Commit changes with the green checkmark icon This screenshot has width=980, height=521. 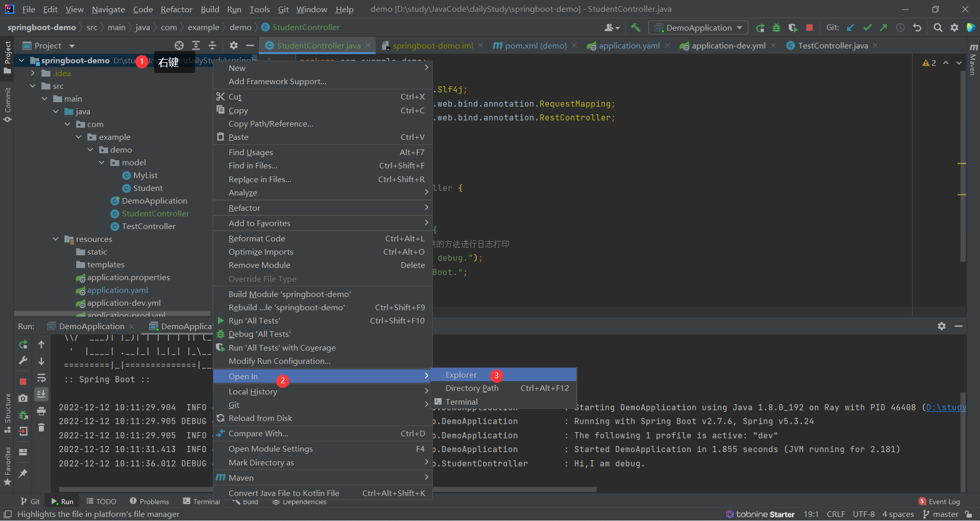point(867,28)
